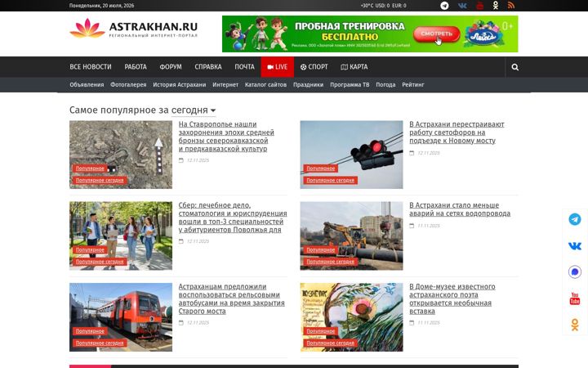This screenshot has width=588, height=368.
Task: Open YouTube in right floating sidebar
Action: pyautogui.click(x=574, y=298)
